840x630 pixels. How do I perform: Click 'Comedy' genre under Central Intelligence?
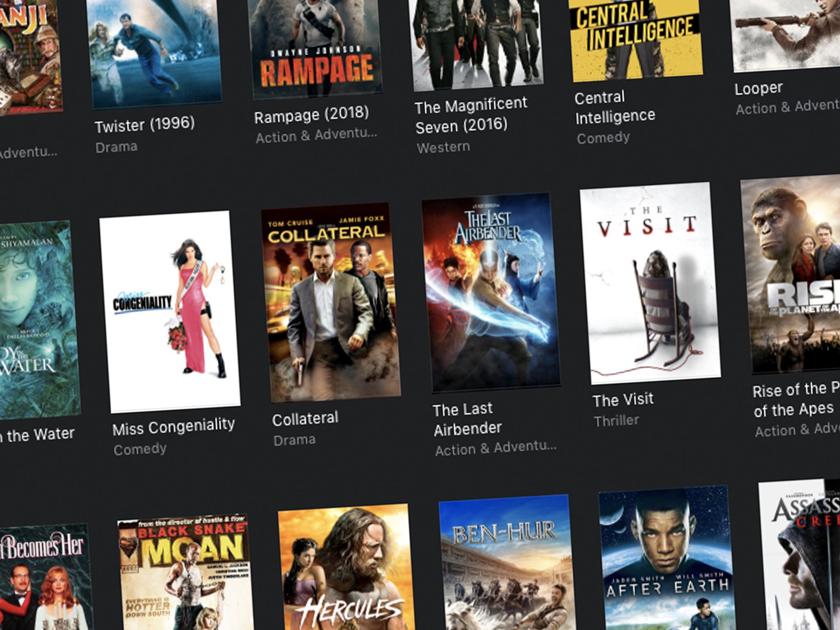point(603,138)
